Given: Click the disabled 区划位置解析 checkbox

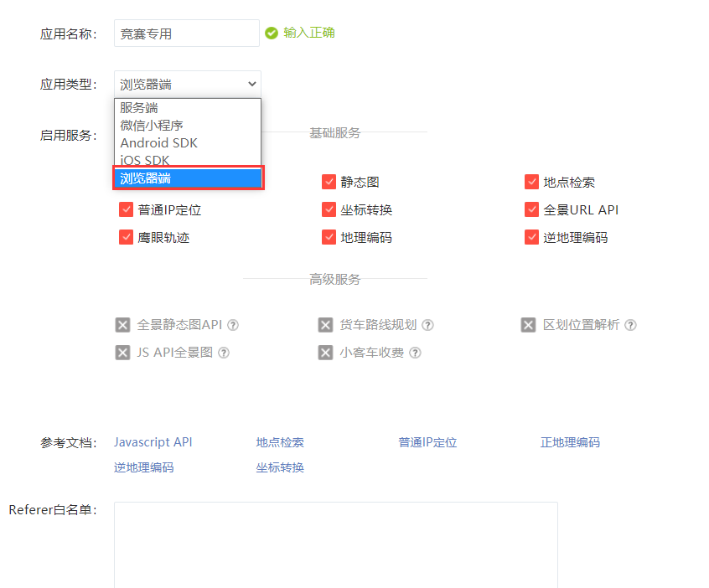Looking at the screenshot, I should (528, 325).
